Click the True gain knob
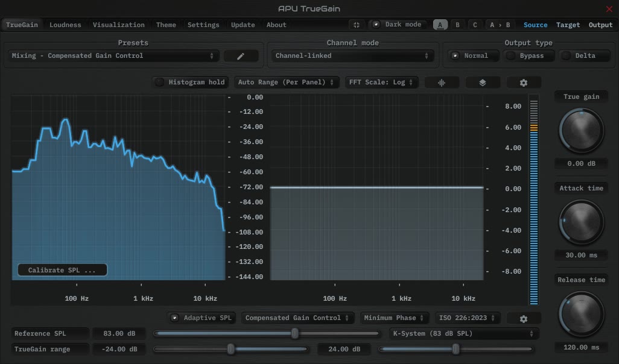Screen dimensions: 619x364 [581, 131]
